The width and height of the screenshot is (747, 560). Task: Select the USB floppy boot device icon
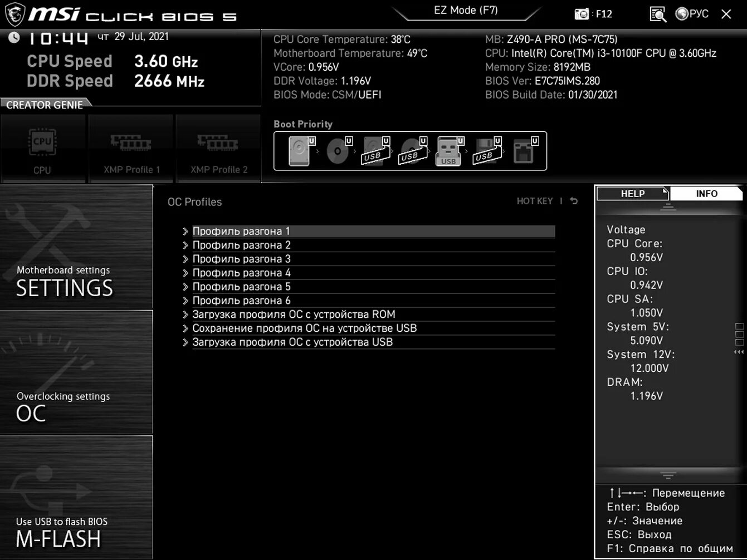[486, 151]
